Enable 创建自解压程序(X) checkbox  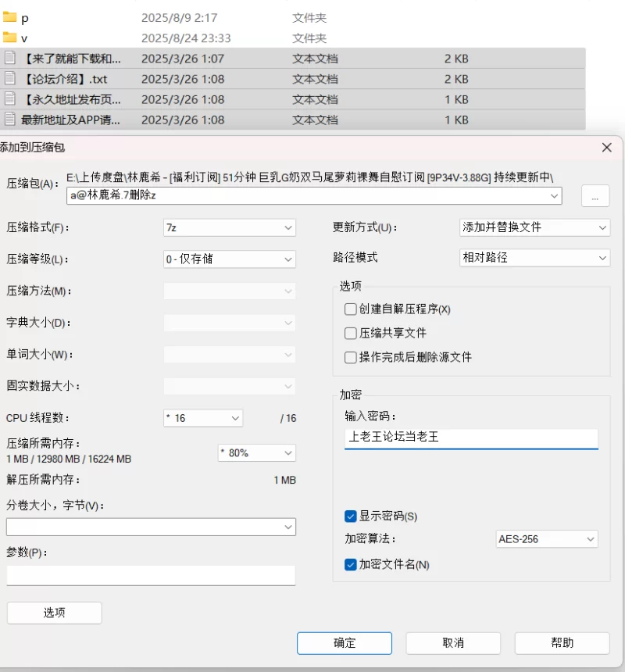(351, 309)
